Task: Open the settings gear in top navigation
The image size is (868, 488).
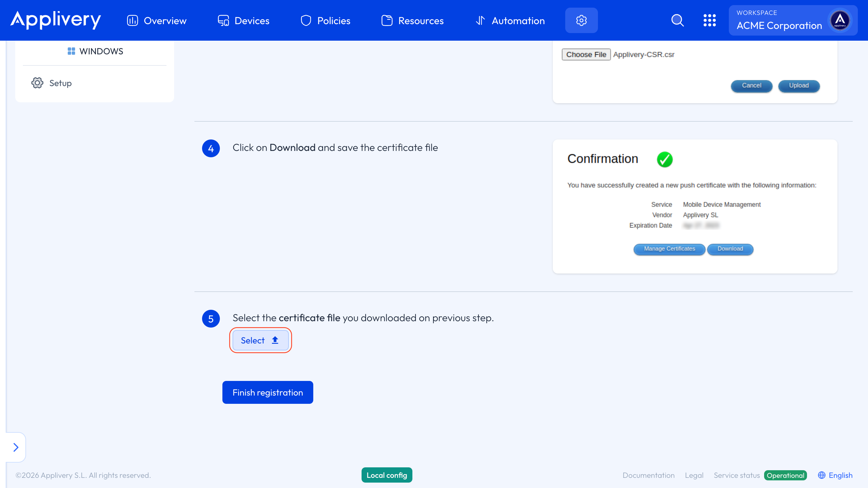Action: pos(581,21)
